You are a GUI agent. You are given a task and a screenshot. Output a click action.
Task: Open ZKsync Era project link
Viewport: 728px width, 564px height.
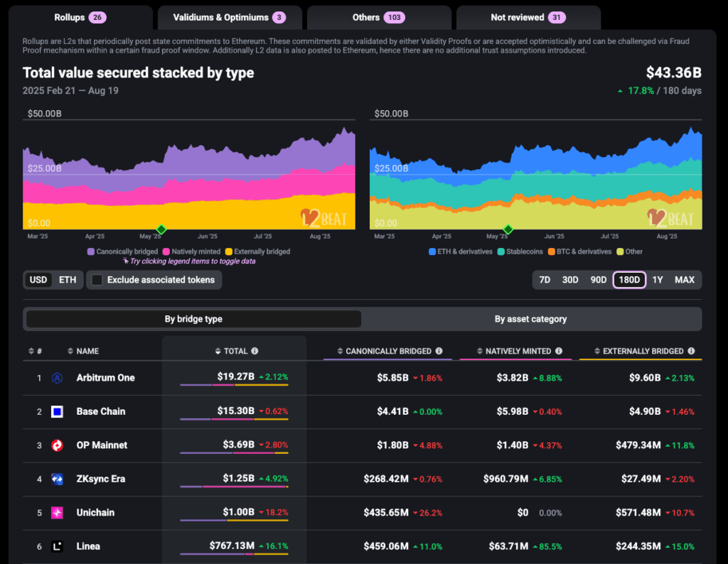(x=101, y=479)
